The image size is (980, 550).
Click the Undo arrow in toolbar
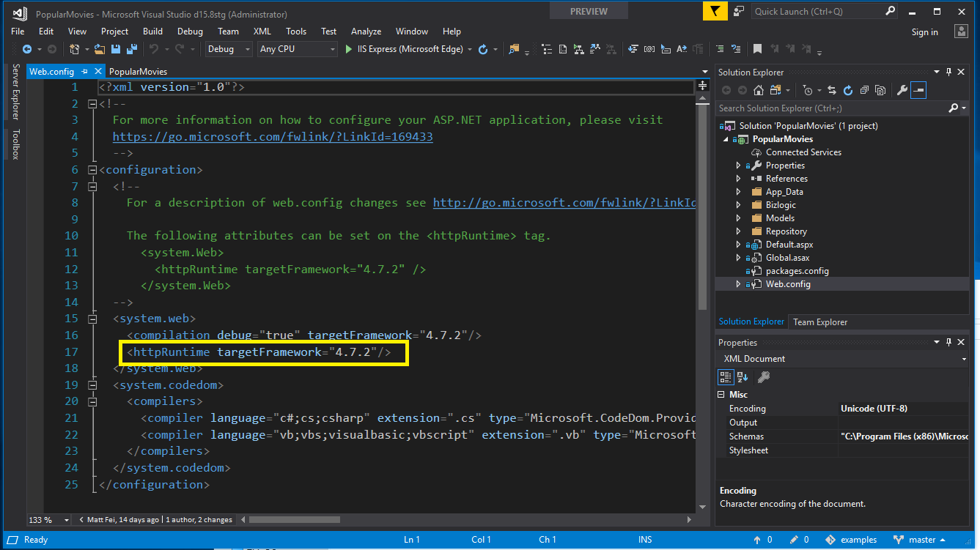point(154,49)
